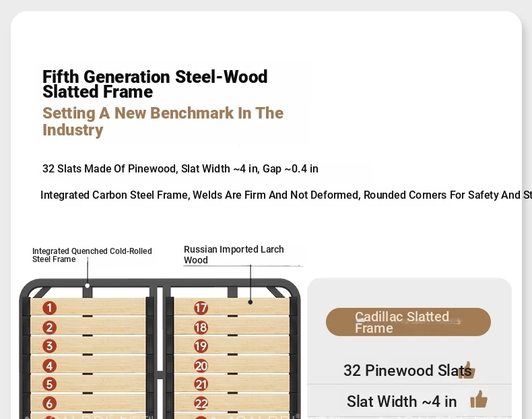This screenshot has width=532, height=419.
Task: Select the Setting A New Benchmark subtitle
Action: click(163, 121)
